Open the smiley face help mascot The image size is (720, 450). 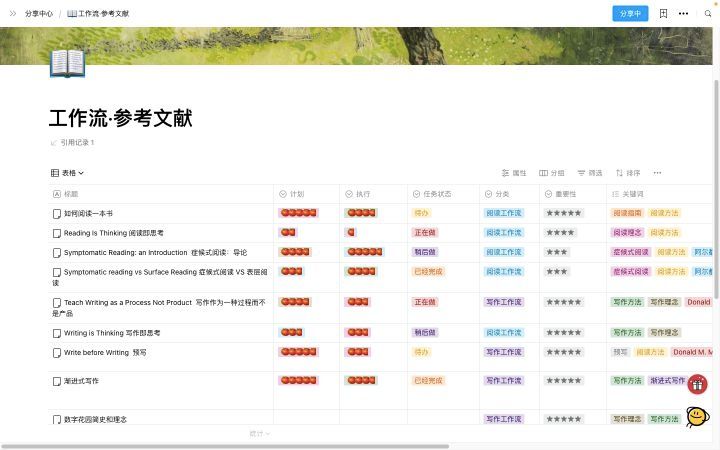coord(697,416)
